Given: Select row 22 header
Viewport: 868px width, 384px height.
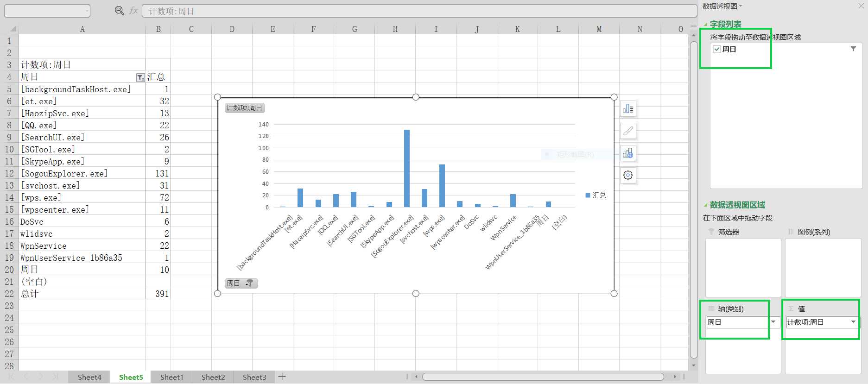Looking at the screenshot, I should (x=9, y=294).
